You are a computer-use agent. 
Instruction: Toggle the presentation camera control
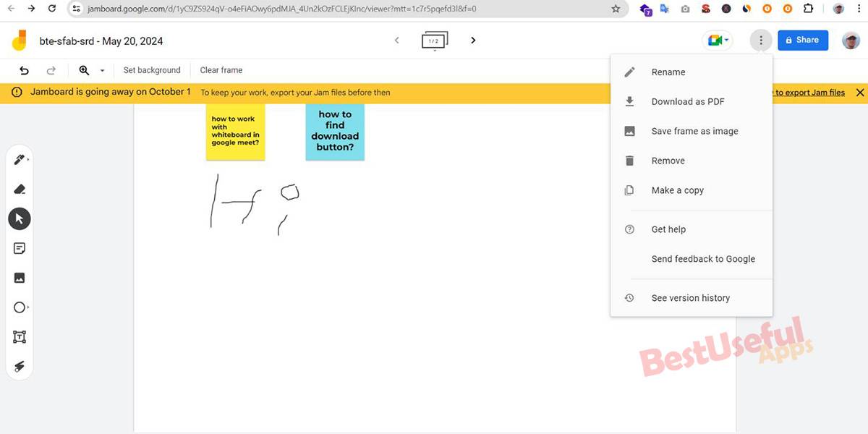pos(715,40)
